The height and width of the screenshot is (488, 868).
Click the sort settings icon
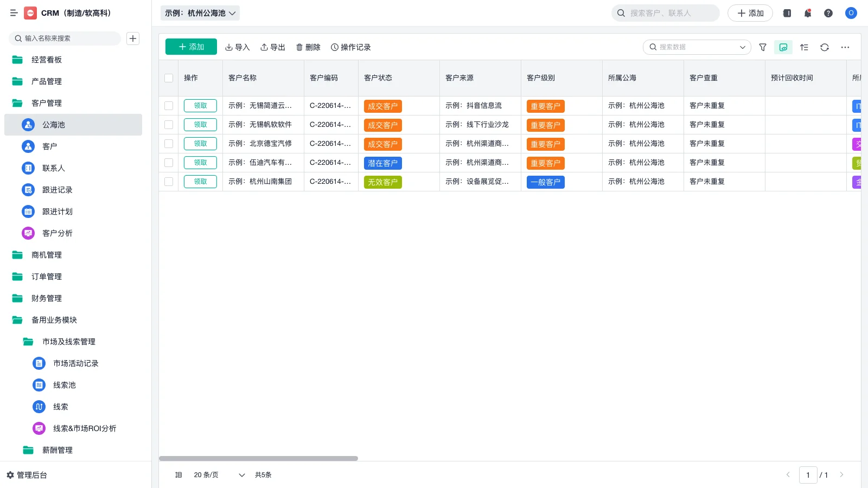pyautogui.click(x=804, y=47)
